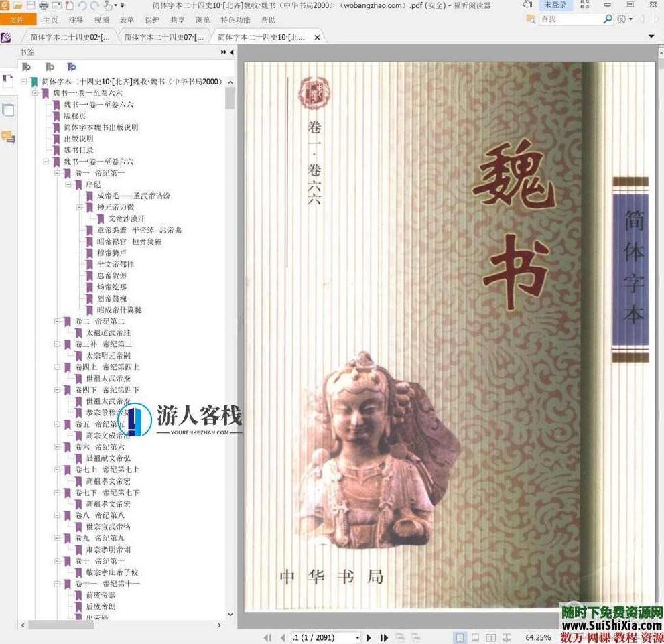
Task: Select the Hand tool in the quick access toolbar
Action: click(107, 5)
